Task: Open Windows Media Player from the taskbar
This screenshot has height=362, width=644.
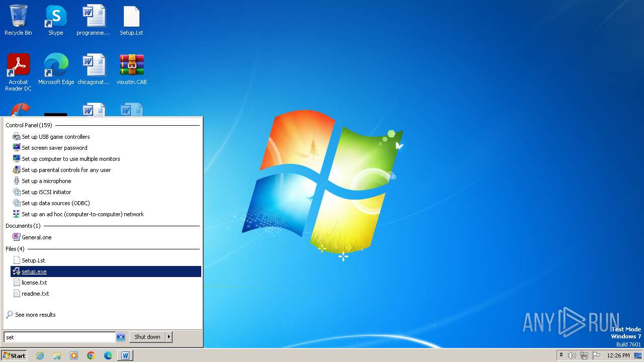Action: click(74, 355)
